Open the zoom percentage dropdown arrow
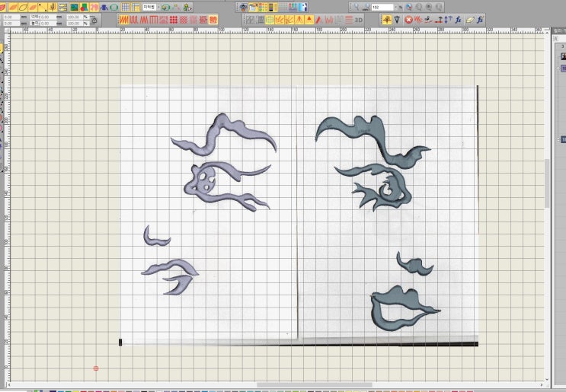The width and height of the screenshot is (566, 392). [x=395, y=7]
